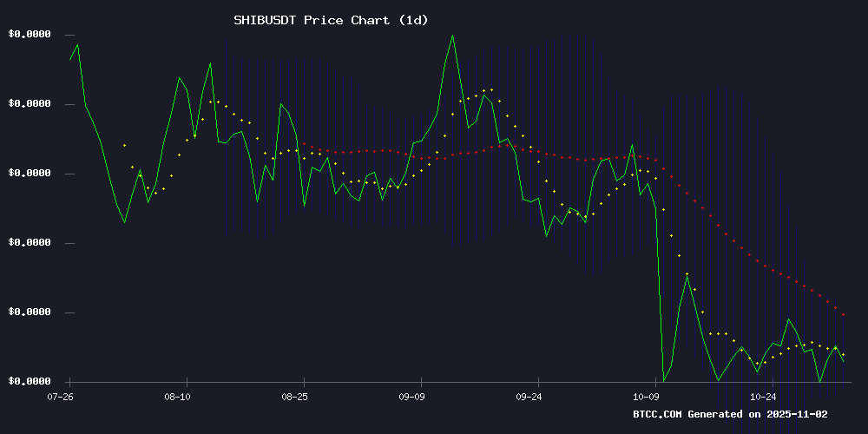Click the green price line's starting point

[x=70, y=59]
